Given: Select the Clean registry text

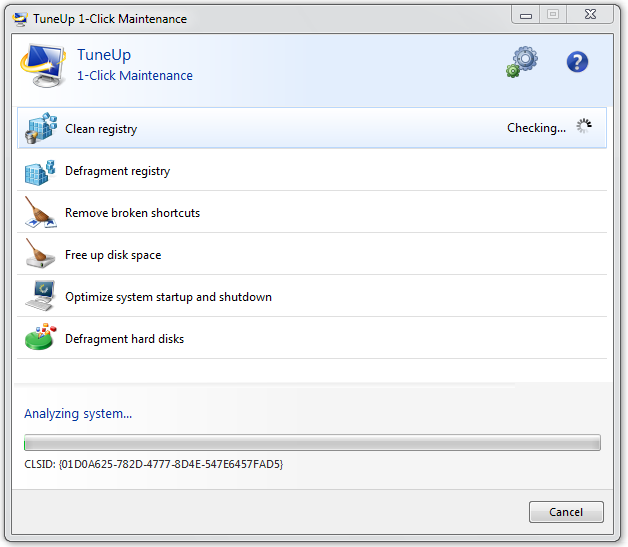Looking at the screenshot, I should [101, 129].
